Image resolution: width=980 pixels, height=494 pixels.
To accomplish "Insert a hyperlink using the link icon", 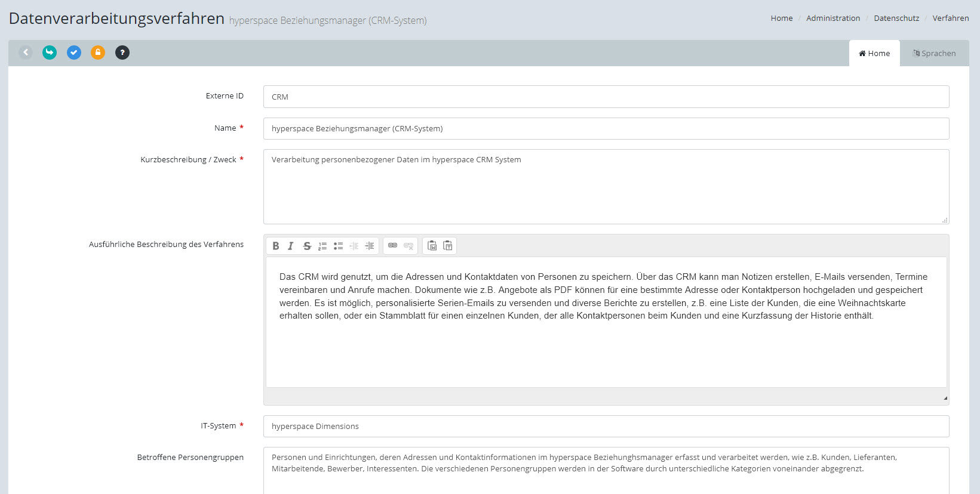I will 393,246.
